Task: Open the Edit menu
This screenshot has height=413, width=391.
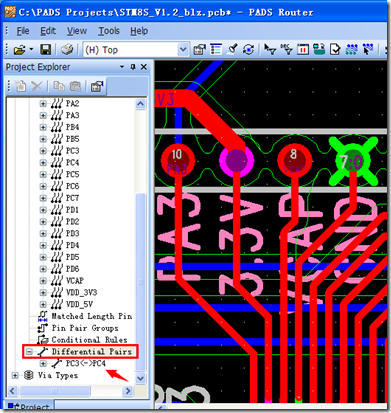Action: point(48,31)
